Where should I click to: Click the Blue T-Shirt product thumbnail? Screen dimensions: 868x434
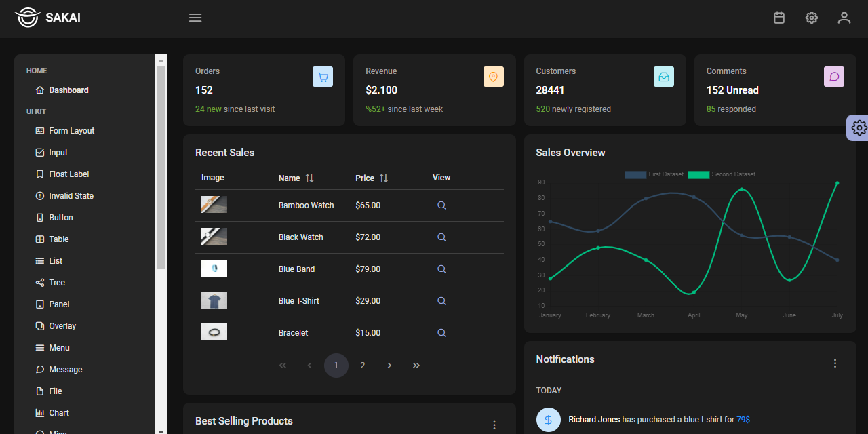[214, 300]
